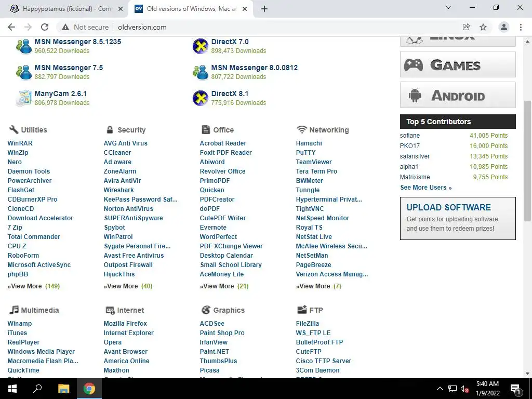Viewport: 532px width, 399px height.
Task: Click the scrollbar down arrow
Action: [x=528, y=374]
